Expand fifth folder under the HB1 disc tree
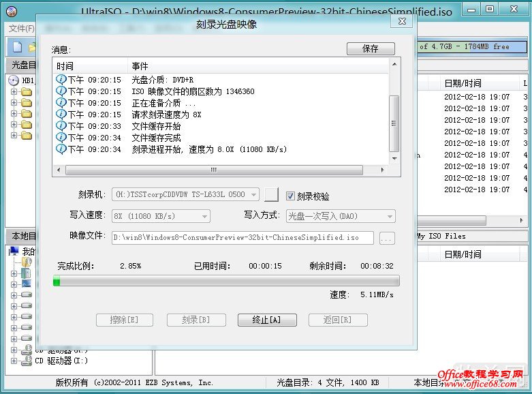The height and width of the screenshot is (394, 532). (14, 135)
